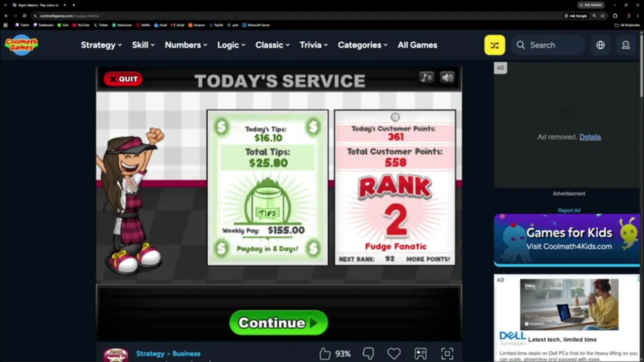
Task: Expand the Logic menu
Action: [x=231, y=45]
